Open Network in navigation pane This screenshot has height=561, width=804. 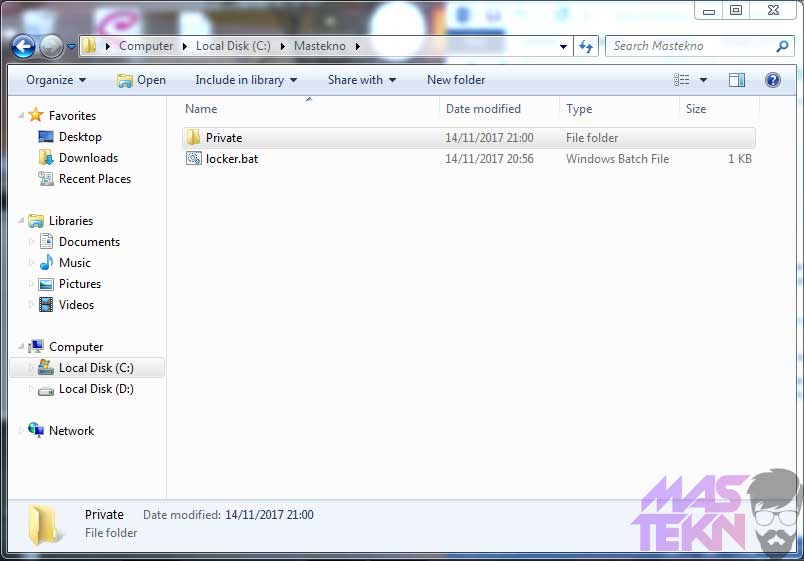pyautogui.click(x=71, y=431)
